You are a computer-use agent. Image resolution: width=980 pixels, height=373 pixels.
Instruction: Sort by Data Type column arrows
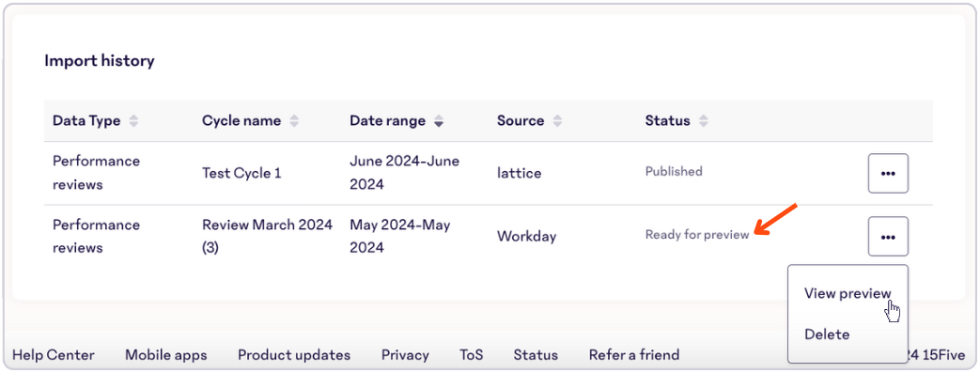point(133,121)
